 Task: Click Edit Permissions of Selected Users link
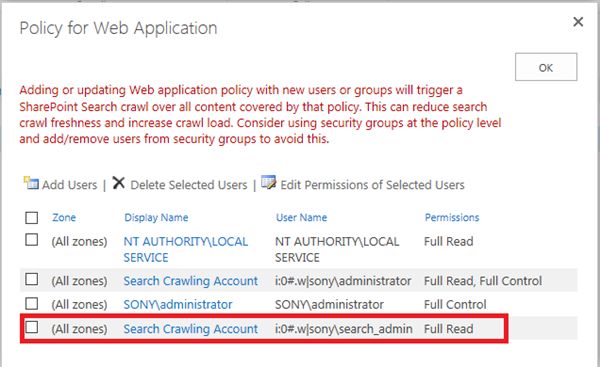[372, 185]
